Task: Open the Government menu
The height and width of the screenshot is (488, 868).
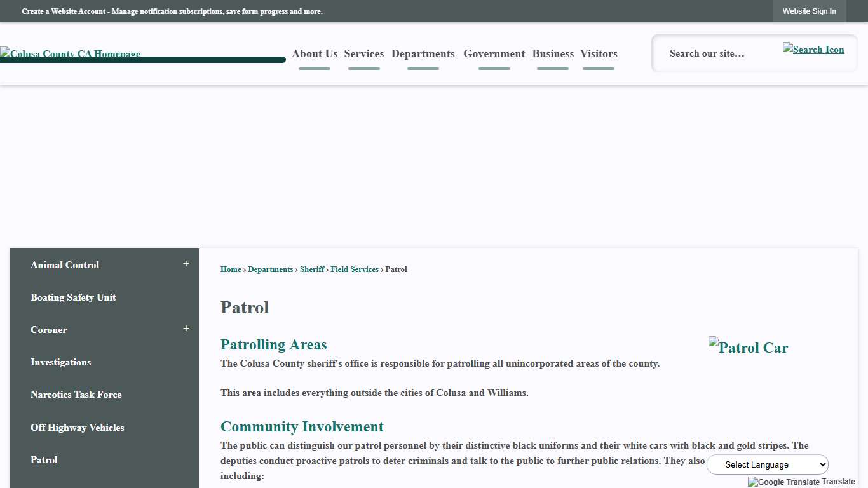Action: click(x=494, y=53)
